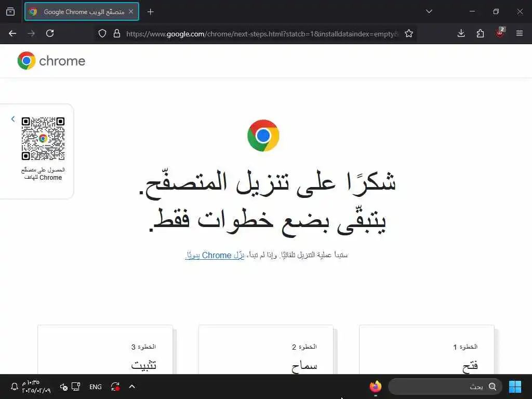
Task: Open Firefox application hamburger menu
Action: click(x=520, y=33)
